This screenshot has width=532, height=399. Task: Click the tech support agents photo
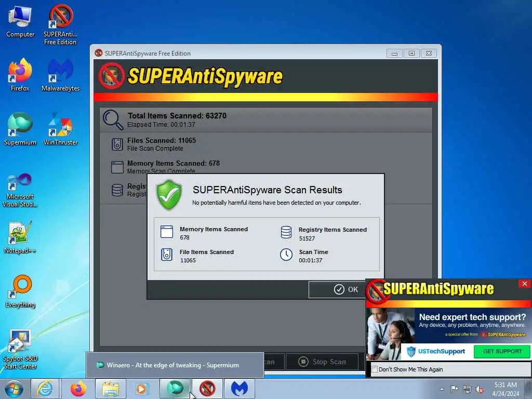click(390, 334)
